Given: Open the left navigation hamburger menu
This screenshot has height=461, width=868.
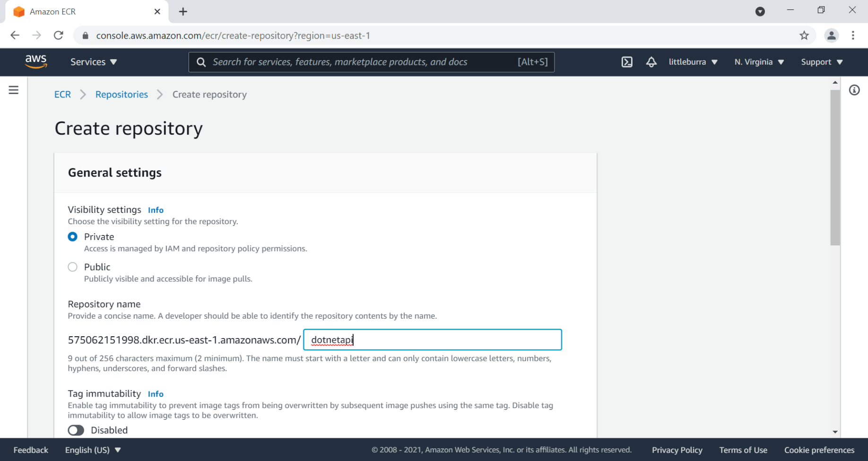Looking at the screenshot, I should [x=14, y=90].
